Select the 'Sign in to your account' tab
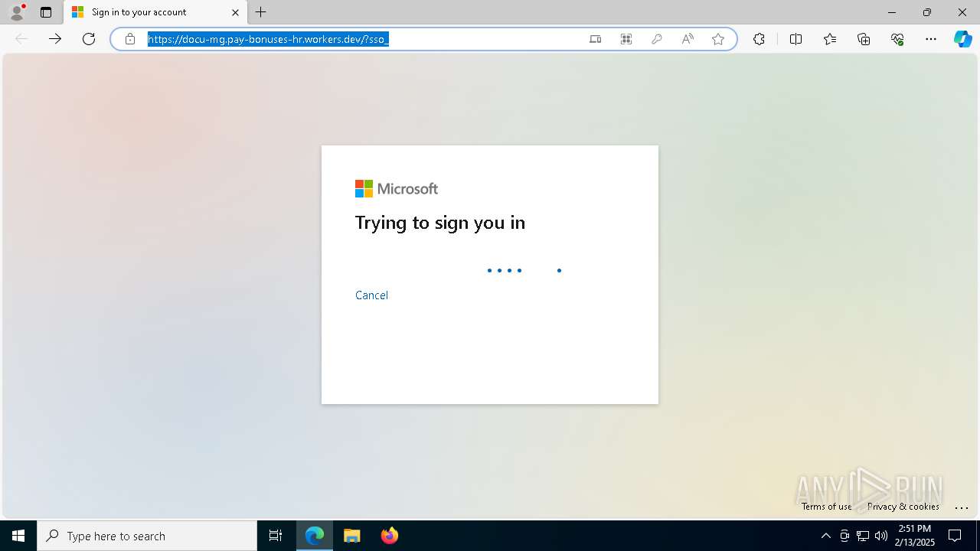The height and width of the screenshot is (551, 980). (x=155, y=12)
